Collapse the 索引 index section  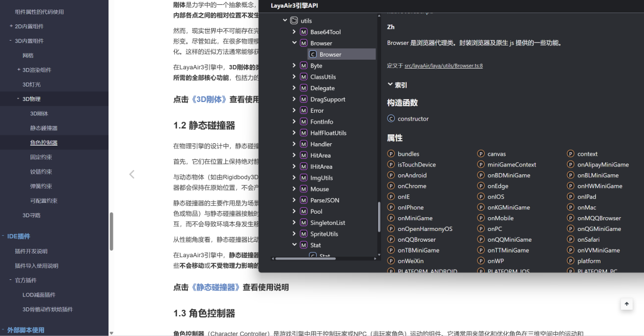point(390,84)
